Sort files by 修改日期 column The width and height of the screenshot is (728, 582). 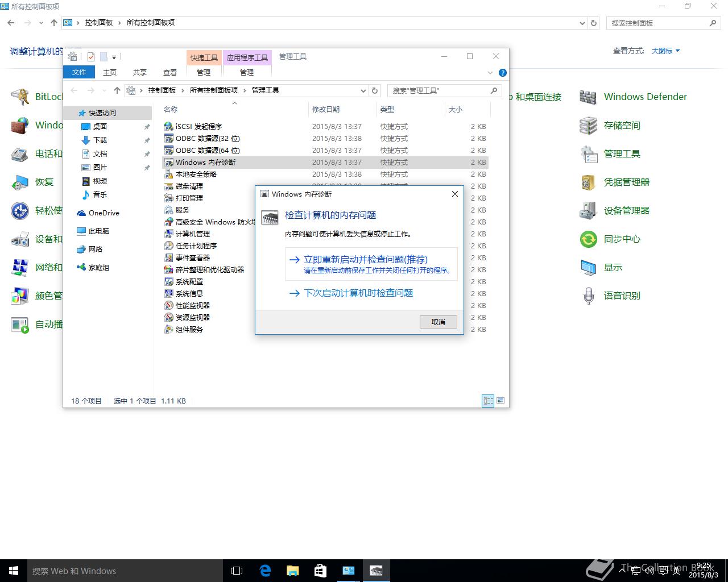coord(326,109)
